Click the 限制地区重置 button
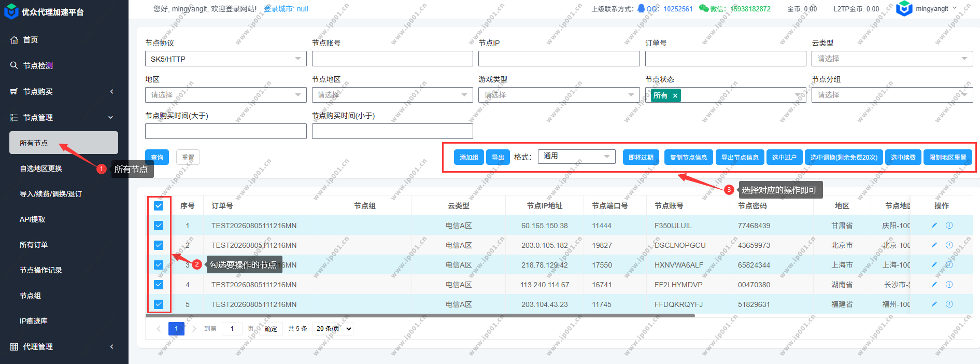This screenshot has width=980, height=364. tap(948, 157)
